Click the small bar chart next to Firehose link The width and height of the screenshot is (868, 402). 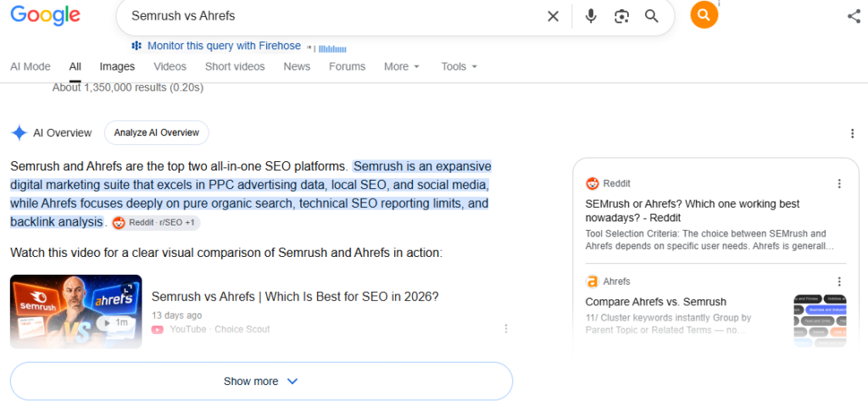pos(332,48)
